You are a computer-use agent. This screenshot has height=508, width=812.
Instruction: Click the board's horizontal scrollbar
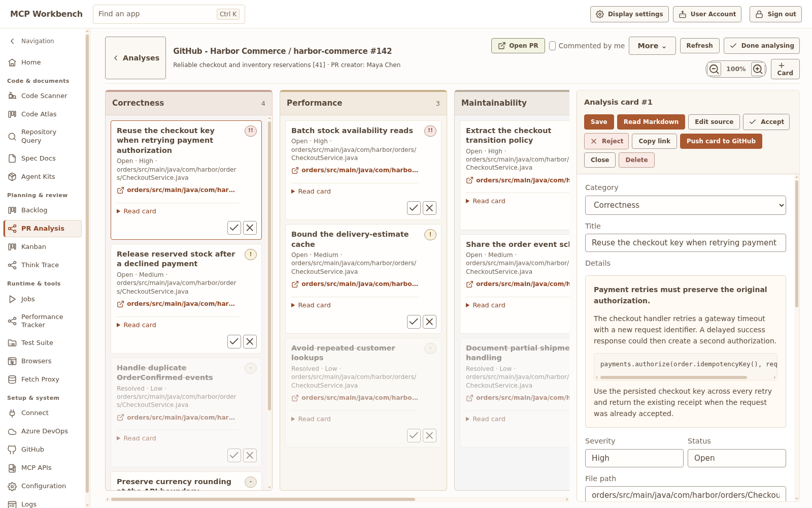coord(263,499)
